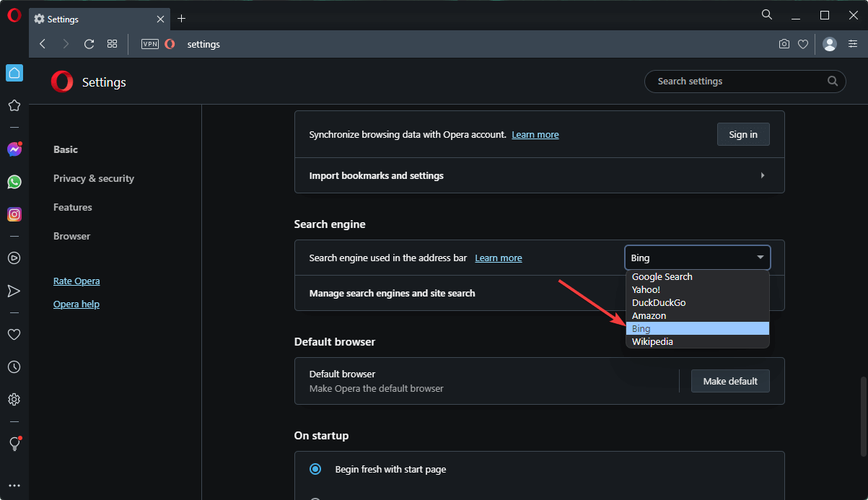868x500 pixels.
Task: Open the user profile avatar icon
Action: point(830,44)
